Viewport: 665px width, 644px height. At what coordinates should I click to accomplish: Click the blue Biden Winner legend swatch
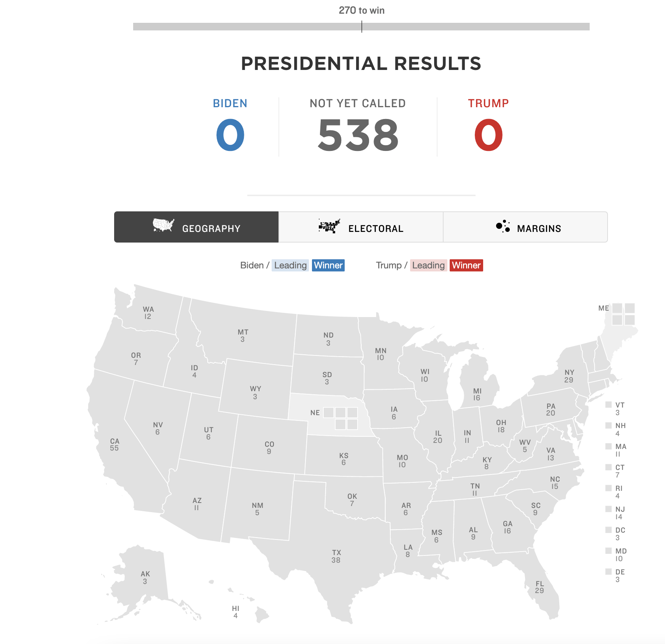[x=328, y=265]
